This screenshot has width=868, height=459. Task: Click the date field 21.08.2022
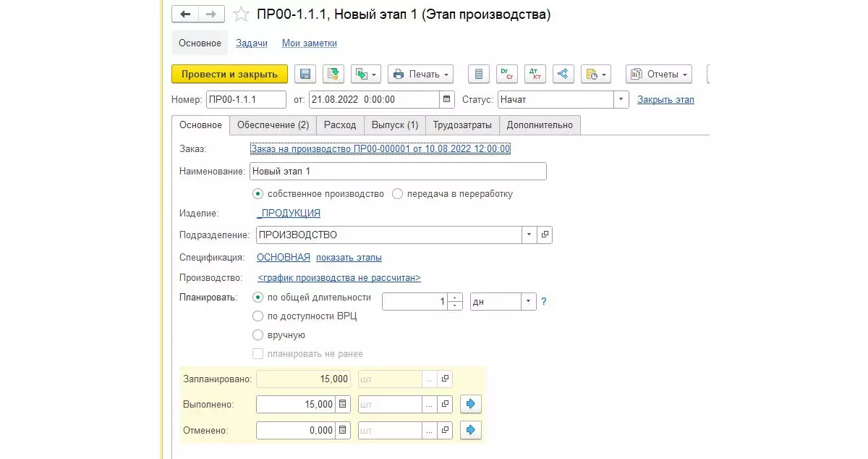(x=374, y=99)
